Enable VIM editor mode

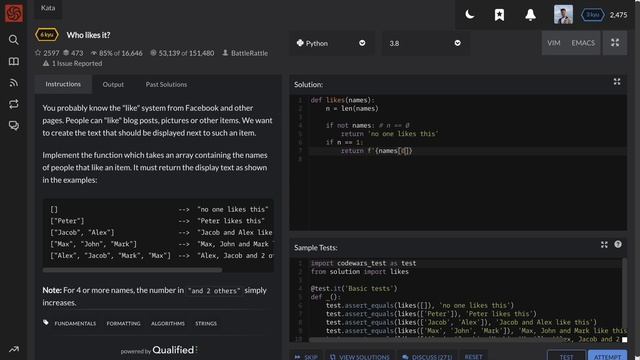(553, 43)
